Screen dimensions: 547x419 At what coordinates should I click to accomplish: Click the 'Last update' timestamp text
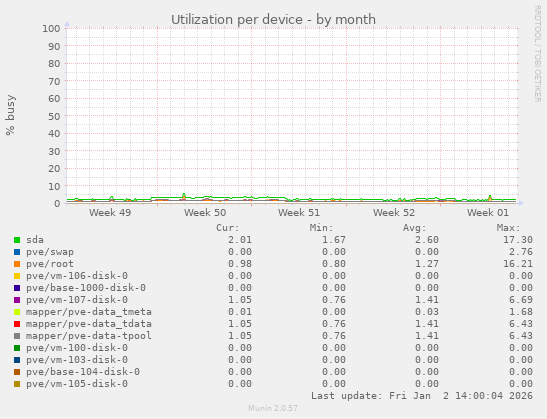(x=422, y=396)
